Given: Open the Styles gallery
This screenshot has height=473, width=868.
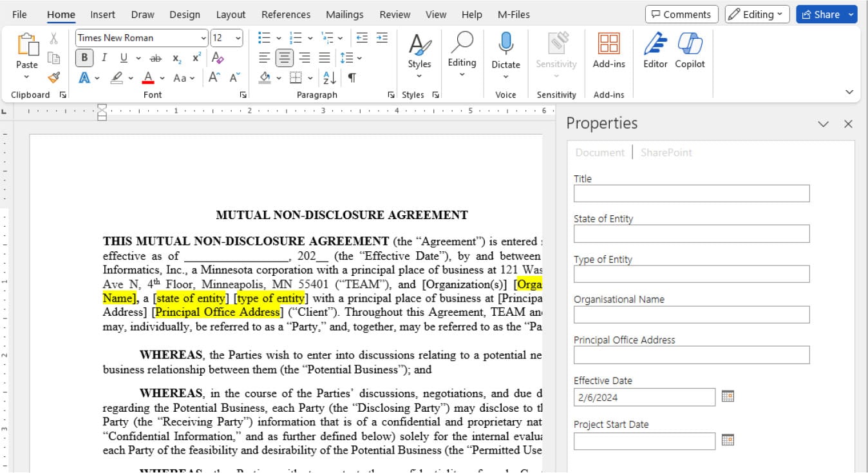Looking at the screenshot, I should [419, 55].
